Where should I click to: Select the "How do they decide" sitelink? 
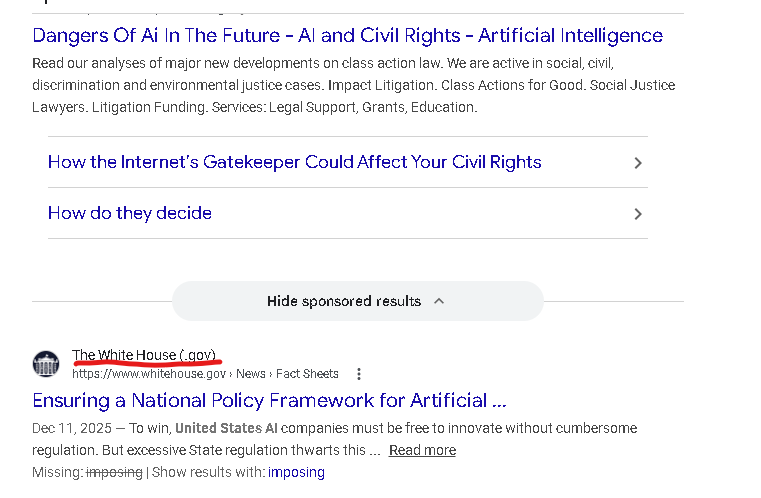pos(130,213)
